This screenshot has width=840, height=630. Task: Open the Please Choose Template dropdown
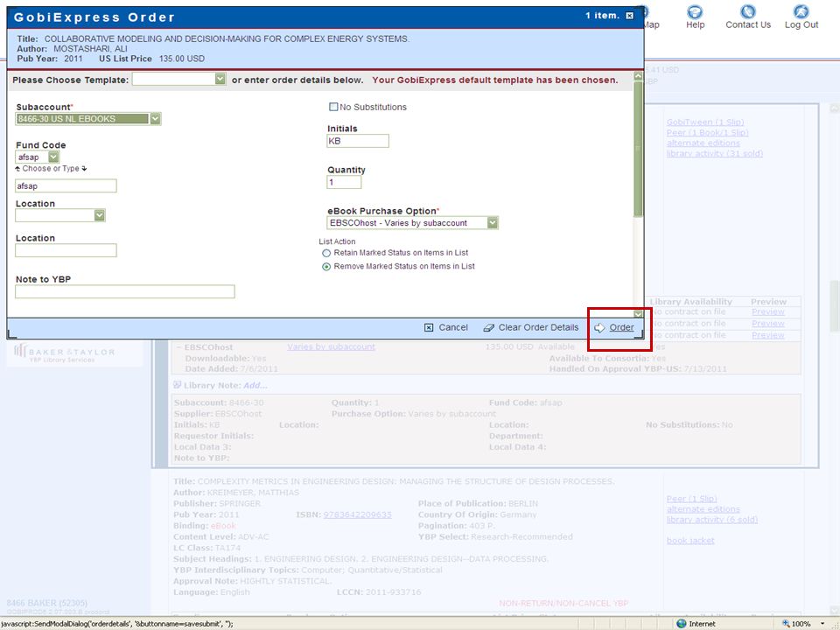pyautogui.click(x=220, y=79)
